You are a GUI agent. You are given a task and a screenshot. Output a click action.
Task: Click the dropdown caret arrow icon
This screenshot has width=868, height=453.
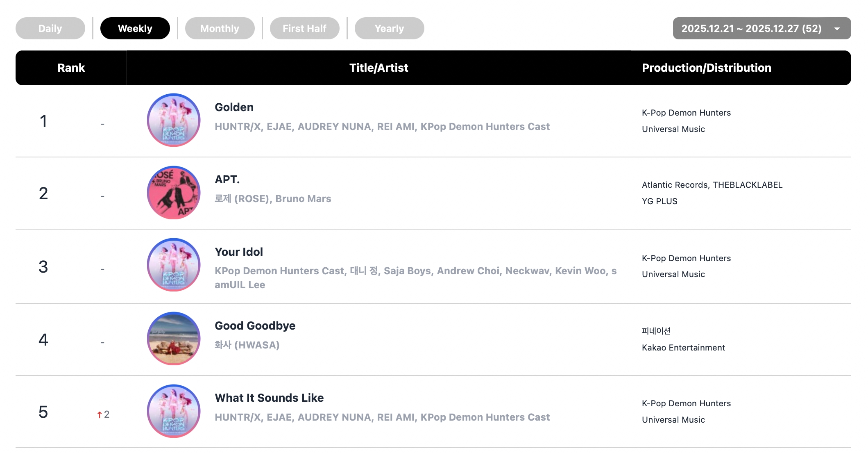[x=837, y=29]
